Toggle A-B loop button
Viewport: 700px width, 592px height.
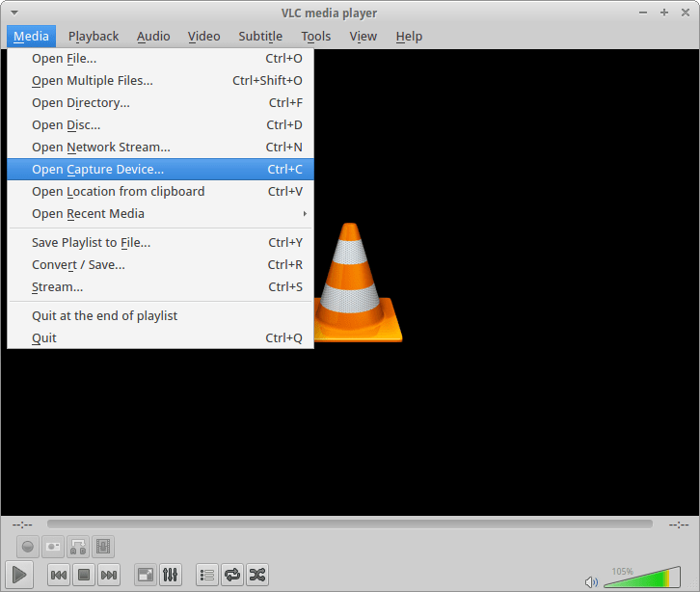pos(78,547)
